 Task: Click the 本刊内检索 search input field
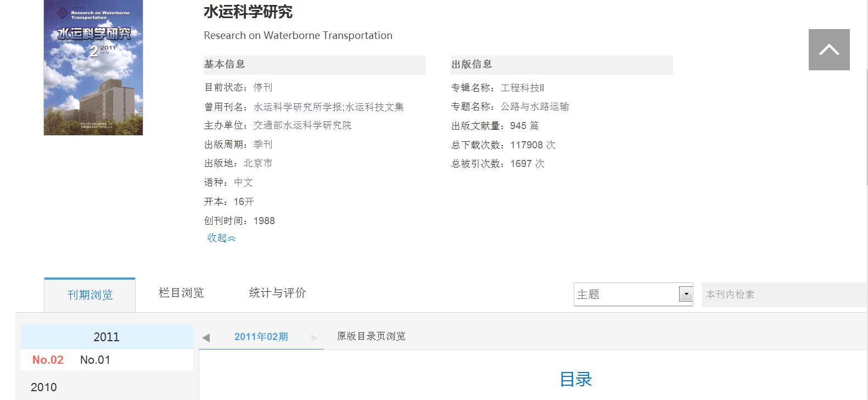(783, 295)
